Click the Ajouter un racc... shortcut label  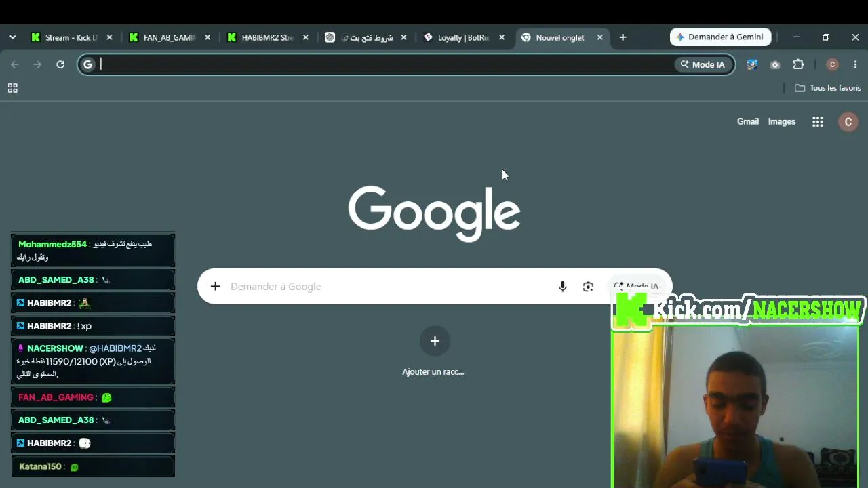coord(433,371)
